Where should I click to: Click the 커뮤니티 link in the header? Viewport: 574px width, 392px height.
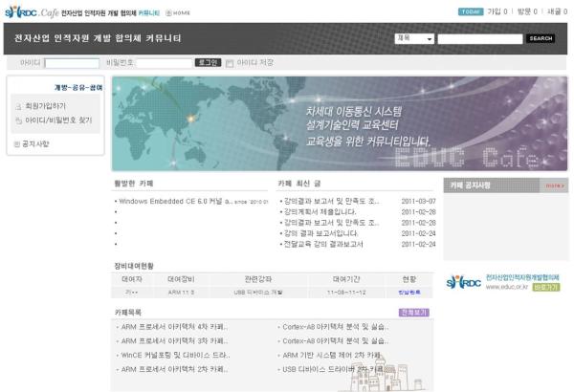click(x=148, y=13)
